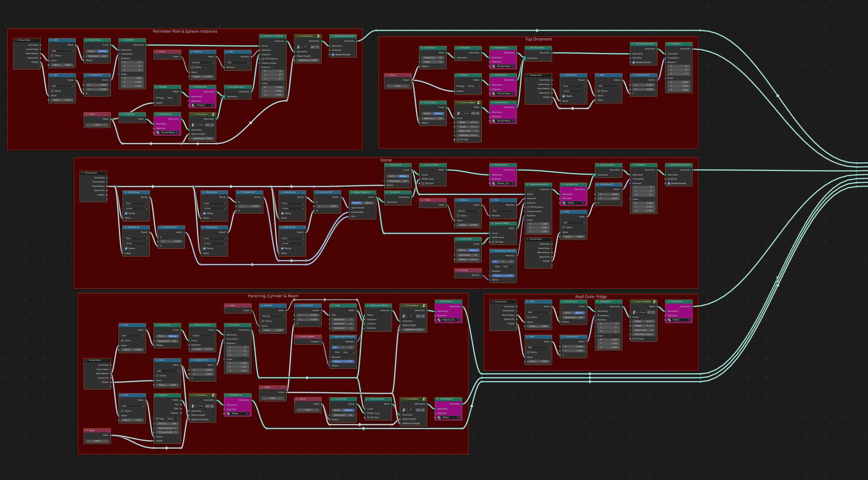This screenshot has height=480, width=868.
Task: Click the 1.100 value field in Perimeter frame
Action: coord(97,125)
